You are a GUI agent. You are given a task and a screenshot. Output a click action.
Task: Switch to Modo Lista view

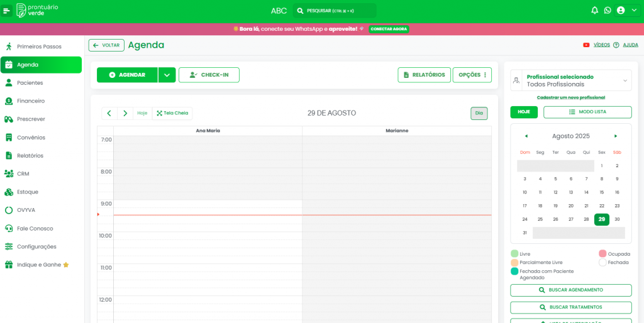(587, 112)
